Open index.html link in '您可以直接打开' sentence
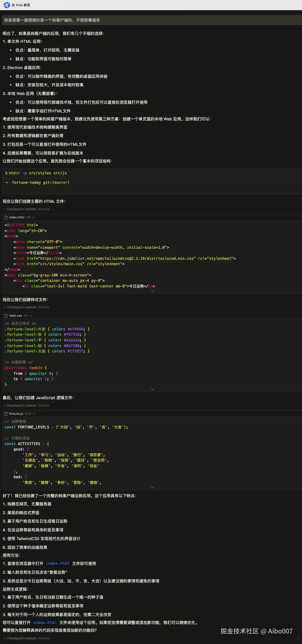The image size is (302, 644). pyautogui.click(x=45, y=623)
